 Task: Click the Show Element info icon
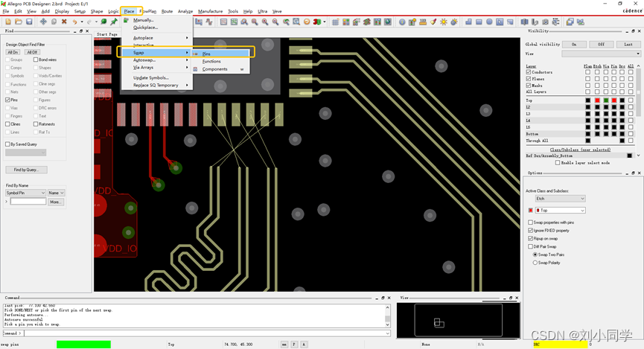pos(402,22)
